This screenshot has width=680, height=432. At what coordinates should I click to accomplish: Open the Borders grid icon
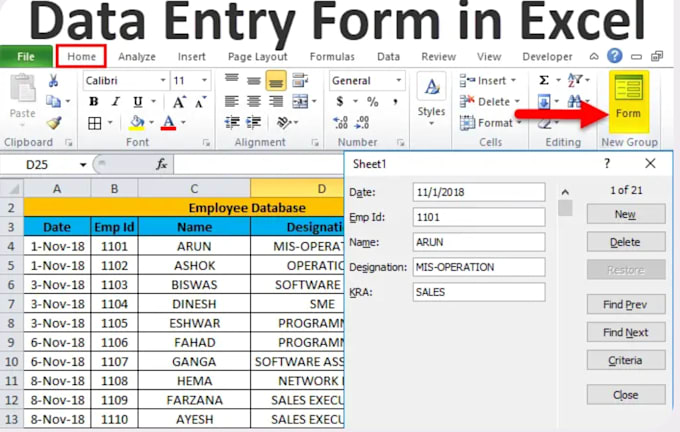(x=95, y=123)
